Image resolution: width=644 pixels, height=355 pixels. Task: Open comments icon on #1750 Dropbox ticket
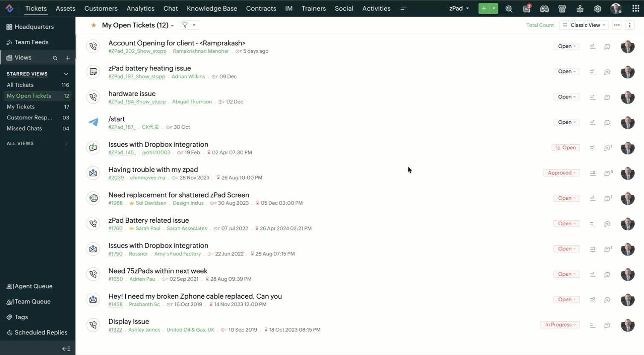608,249
